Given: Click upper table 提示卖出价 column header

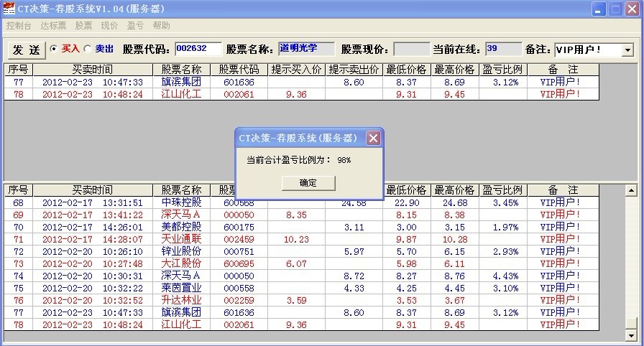Looking at the screenshot, I should click(354, 70).
